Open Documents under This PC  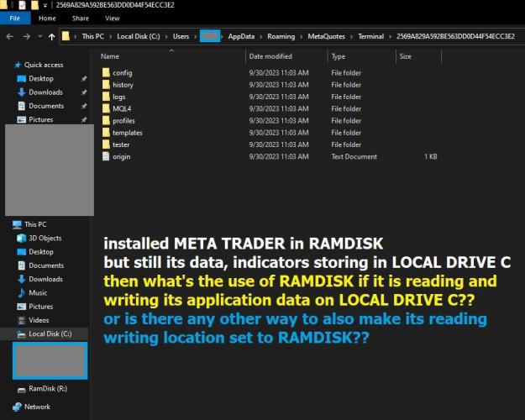coord(46,265)
